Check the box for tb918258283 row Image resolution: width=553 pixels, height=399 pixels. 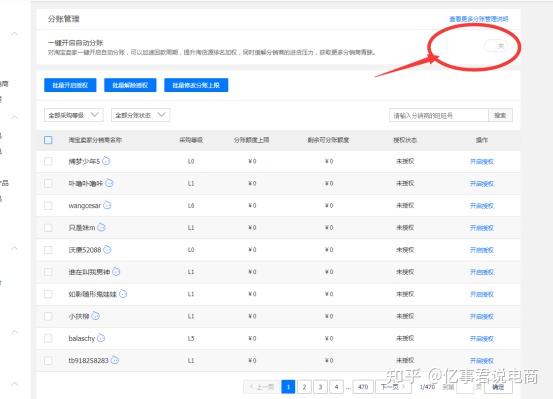point(48,361)
